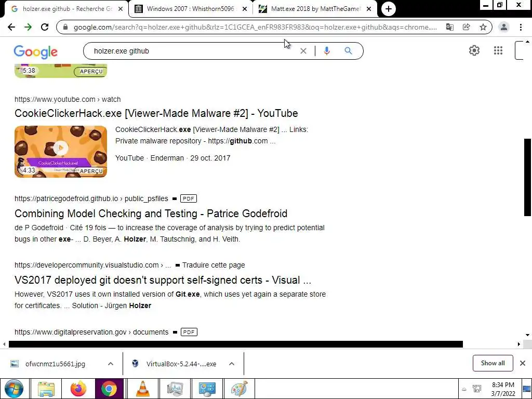Viewport: 532px width, 399px height.
Task: Close the Windows 2007 Whisthorn5096 tab
Action: [245, 9]
